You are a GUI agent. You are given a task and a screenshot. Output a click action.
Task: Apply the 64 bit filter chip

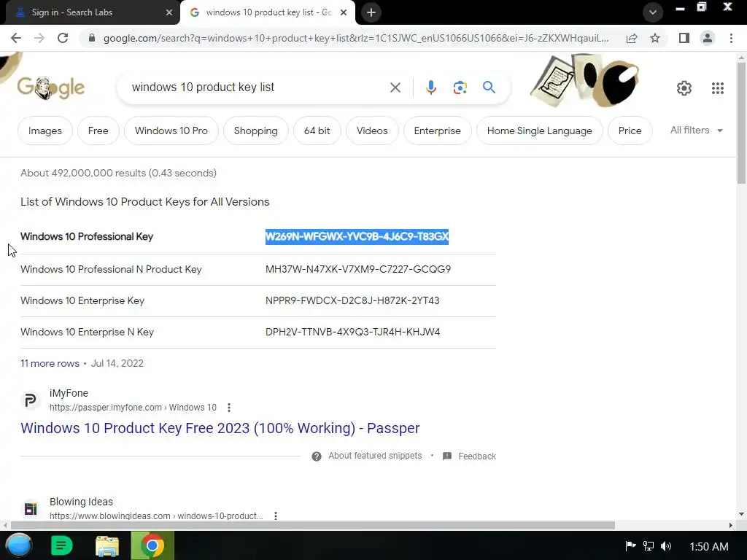click(317, 131)
